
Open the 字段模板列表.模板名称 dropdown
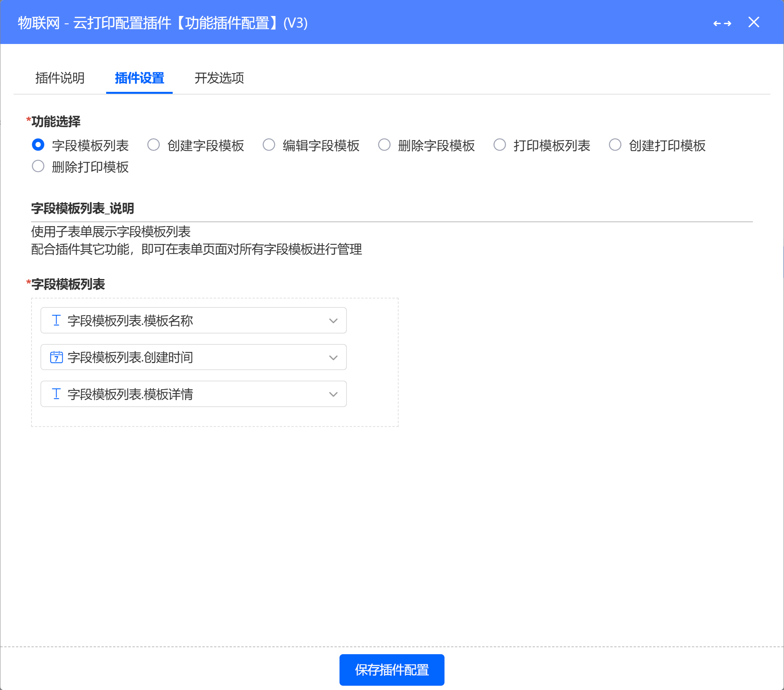point(193,320)
